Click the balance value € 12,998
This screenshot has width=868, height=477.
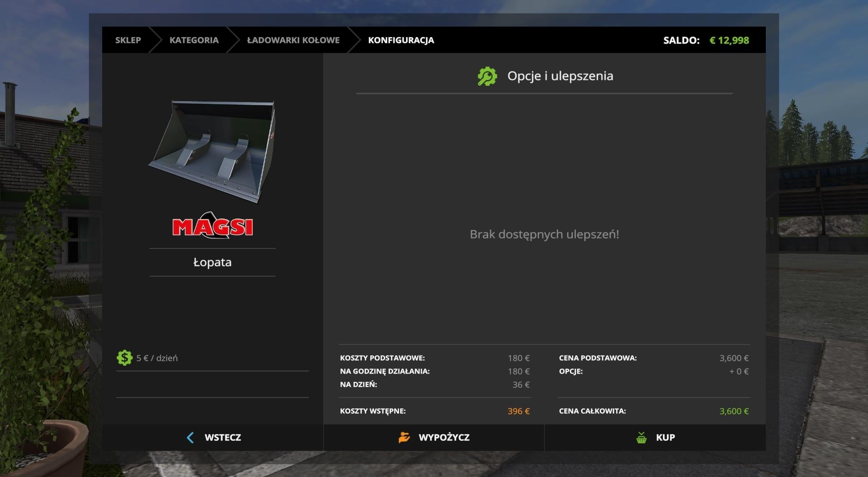tap(729, 40)
